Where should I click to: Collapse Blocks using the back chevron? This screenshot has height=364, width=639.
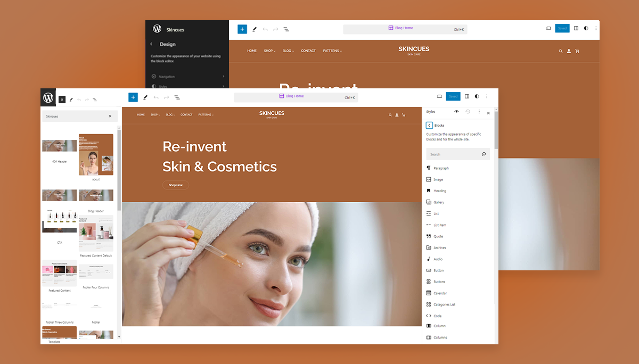[x=429, y=125]
